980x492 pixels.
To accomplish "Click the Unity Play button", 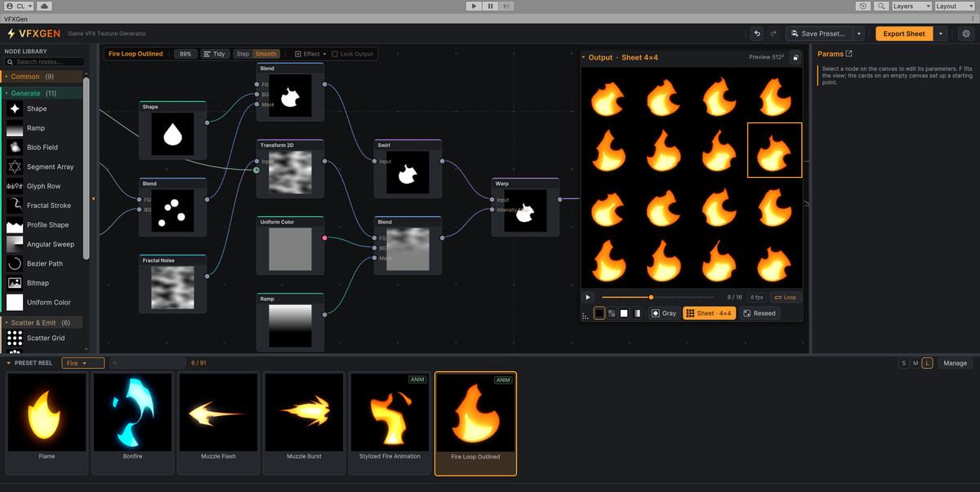I will click(x=473, y=6).
